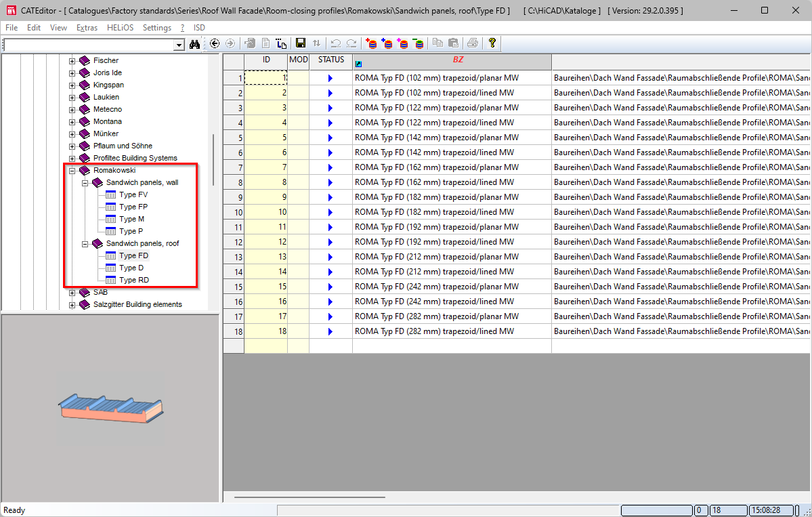This screenshot has height=517, width=812.
Task: Click the sort up/down arrows icon
Action: tap(316, 43)
